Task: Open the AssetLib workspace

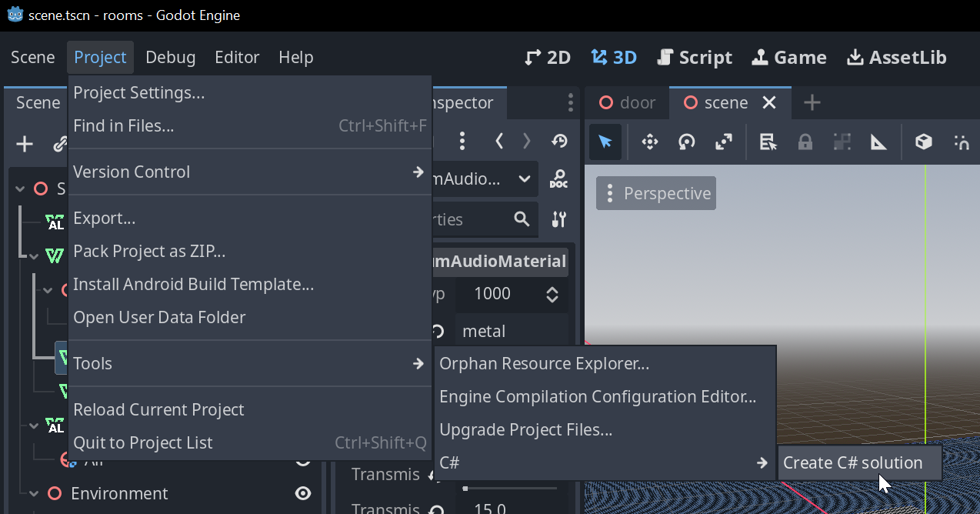Action: point(897,58)
